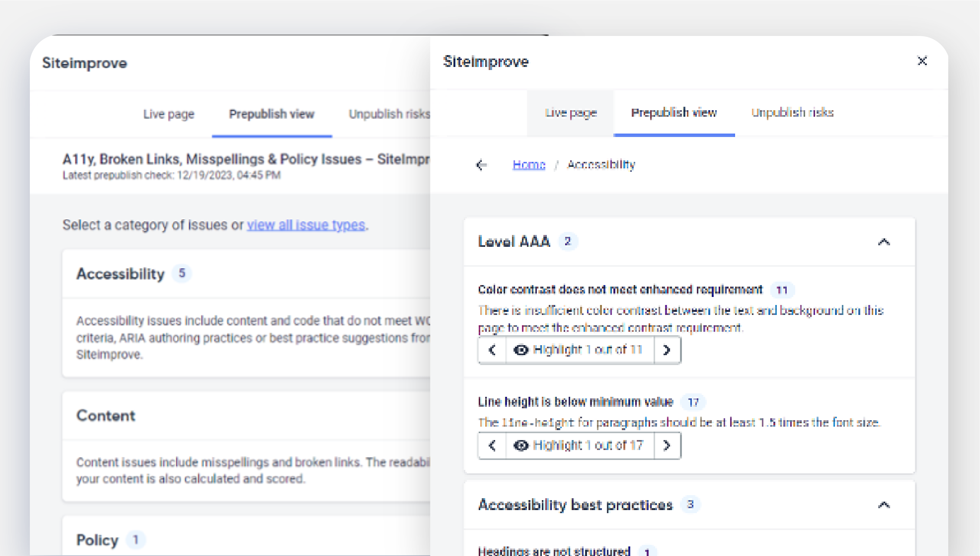The height and width of the screenshot is (556, 980).
Task: Open the Content category card
Action: coord(106,416)
